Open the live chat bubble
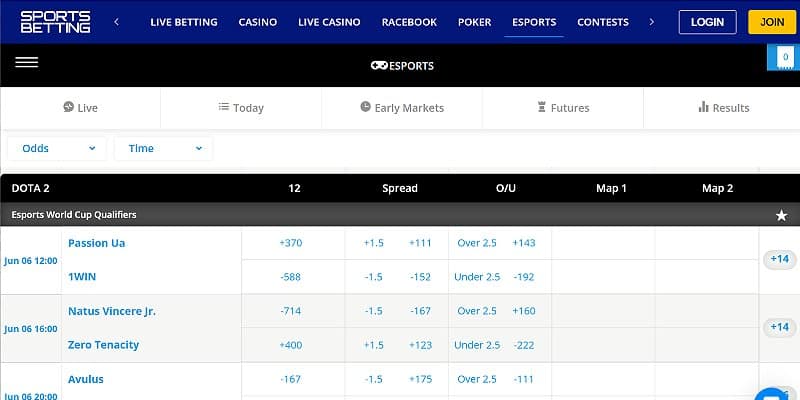The height and width of the screenshot is (400, 800). click(x=773, y=393)
